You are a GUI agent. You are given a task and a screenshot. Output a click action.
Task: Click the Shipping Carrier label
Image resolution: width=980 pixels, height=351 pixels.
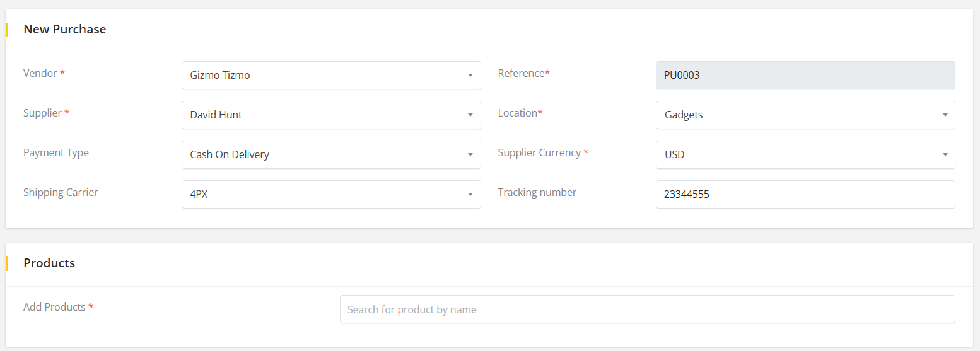click(x=61, y=192)
